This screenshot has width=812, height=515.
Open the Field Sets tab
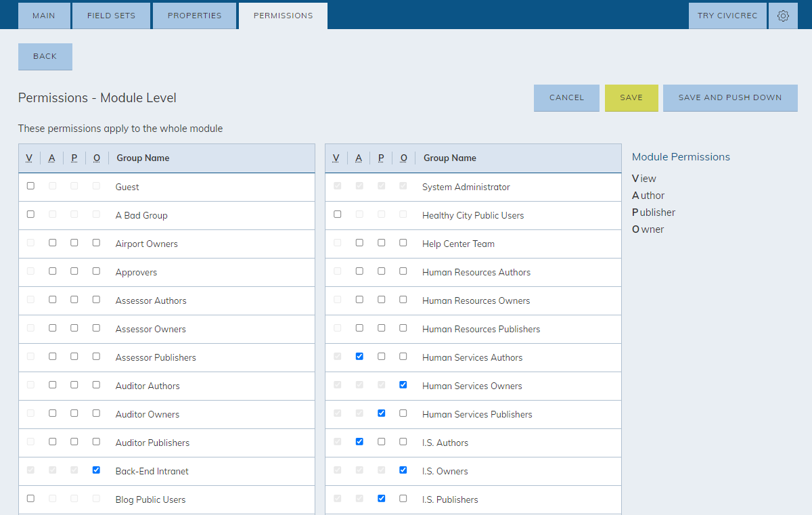tap(112, 16)
